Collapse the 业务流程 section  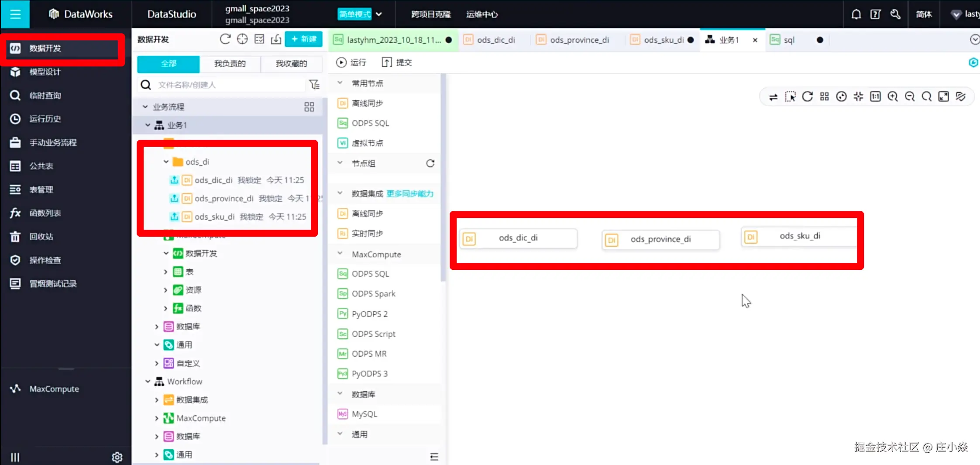coord(145,107)
